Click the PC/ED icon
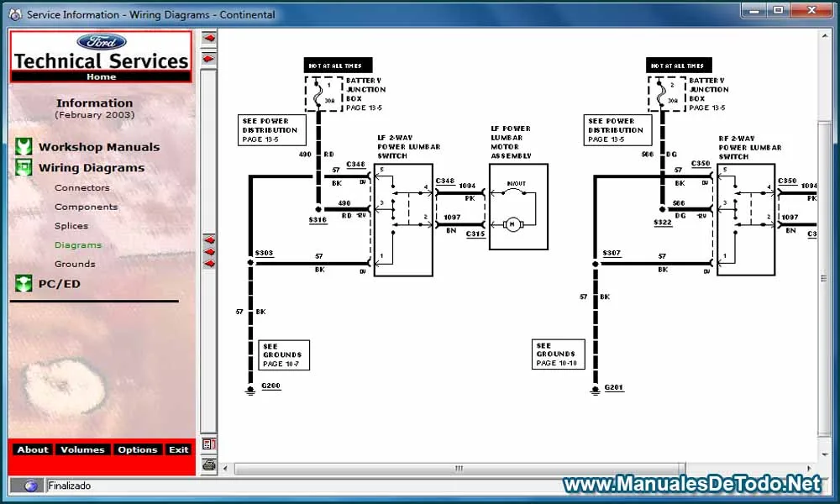Viewport: 840px width, 504px height. tap(23, 283)
